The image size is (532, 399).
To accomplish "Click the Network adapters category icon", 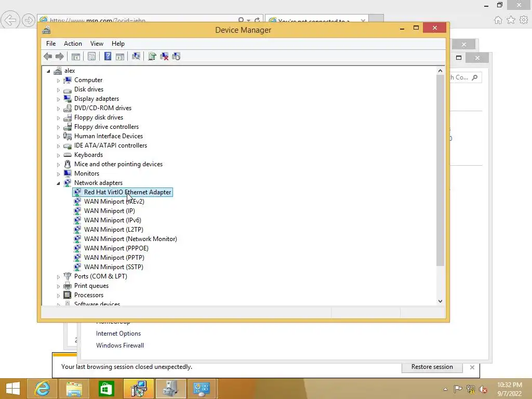I will [68, 182].
